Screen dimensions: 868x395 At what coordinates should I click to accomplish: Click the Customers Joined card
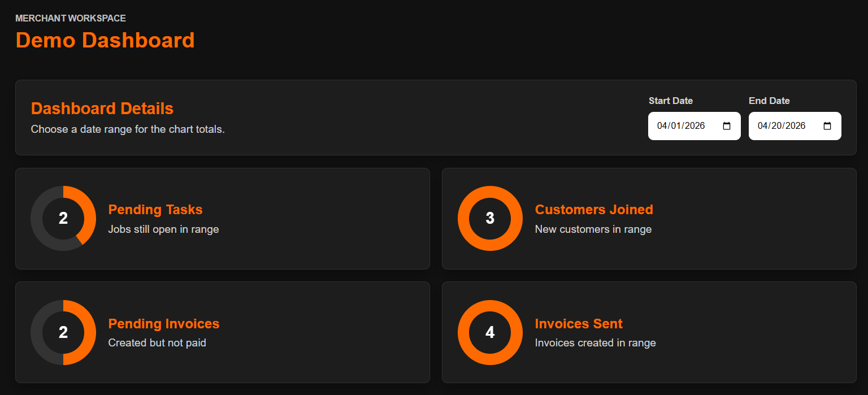click(649, 219)
